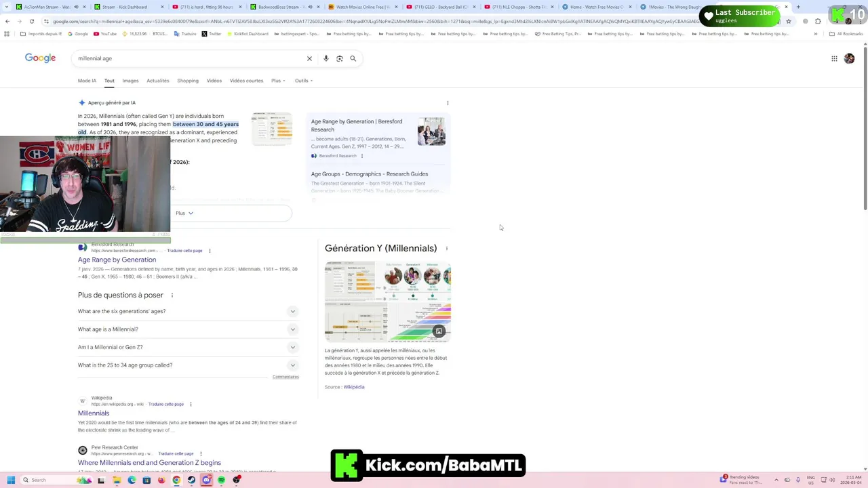The image size is (868, 488).
Task: Switch to Images results tab
Action: 130,81
